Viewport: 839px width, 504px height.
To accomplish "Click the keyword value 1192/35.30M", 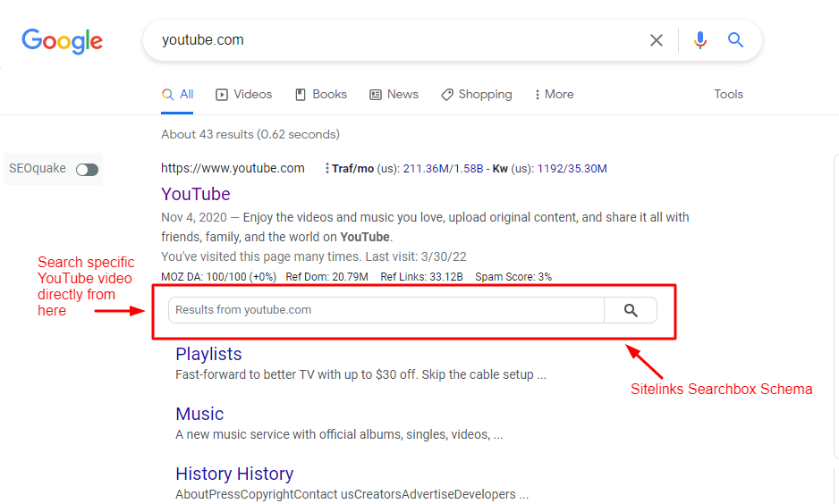I will pos(572,169).
